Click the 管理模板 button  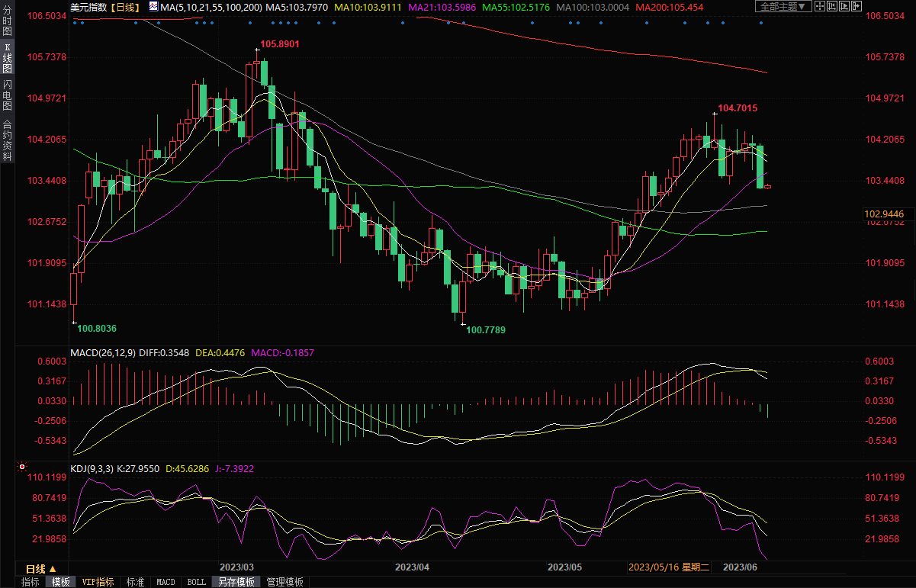tap(284, 582)
